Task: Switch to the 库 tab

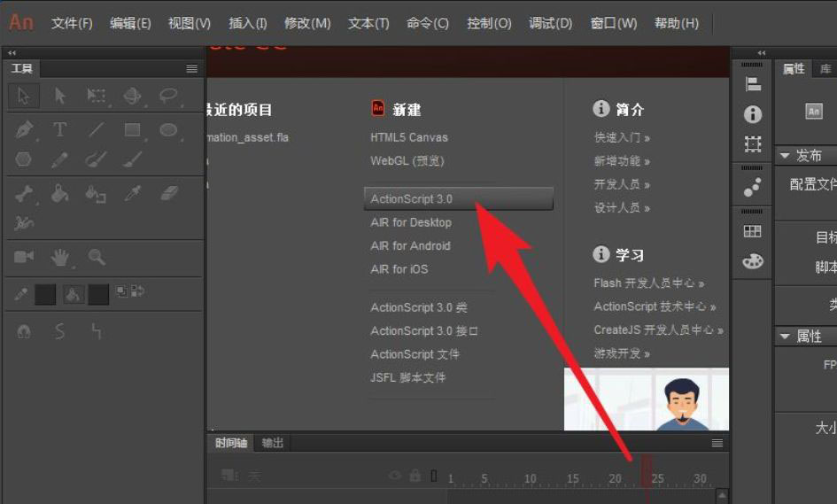Action: [825, 68]
